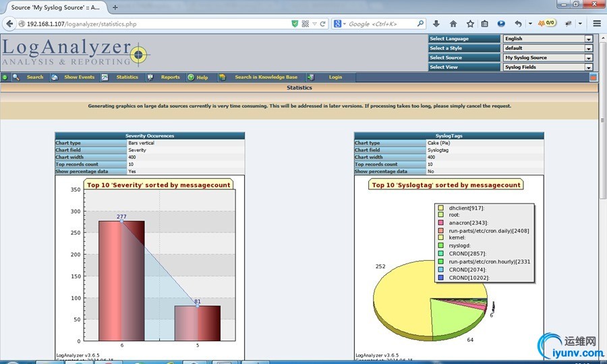
Task: Open Search in Knowledge Base
Action: [x=266, y=77]
